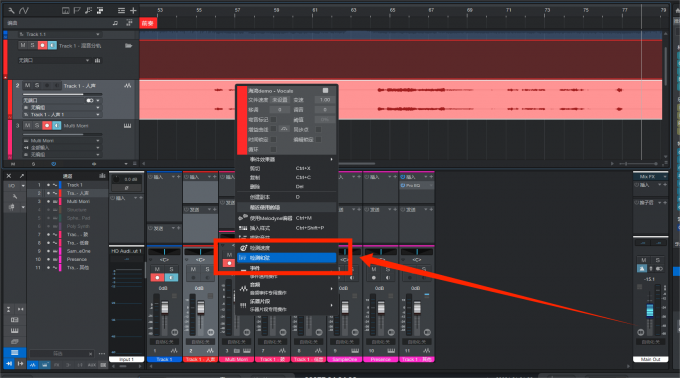Solo the Multi Mom track

[37, 125]
